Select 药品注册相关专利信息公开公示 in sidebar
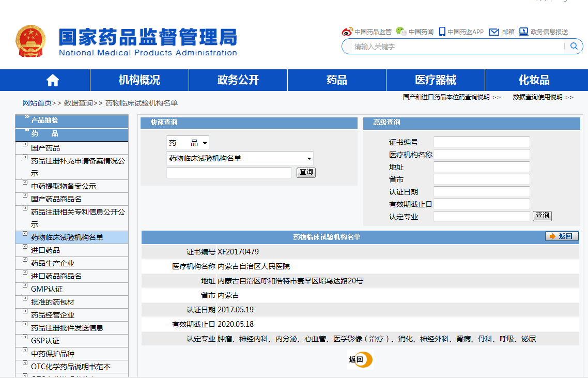Screen dimensions: 588x378 tap(78, 218)
